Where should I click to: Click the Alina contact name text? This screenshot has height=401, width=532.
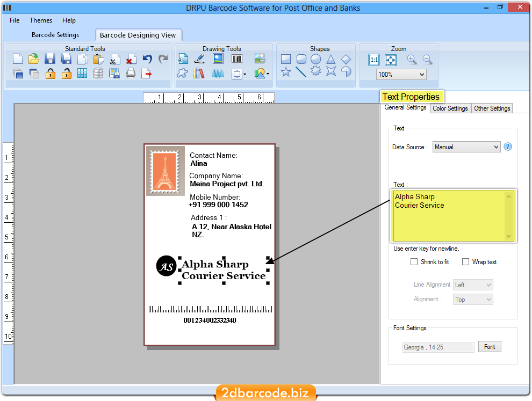pos(198,163)
